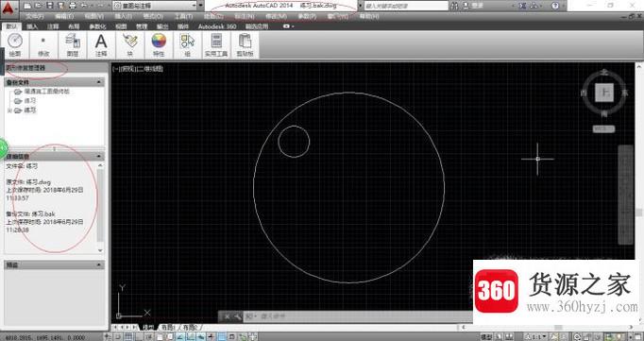Open the Autodesk 360 ribbon tab
The width and height of the screenshot is (644, 341).
tap(217, 26)
